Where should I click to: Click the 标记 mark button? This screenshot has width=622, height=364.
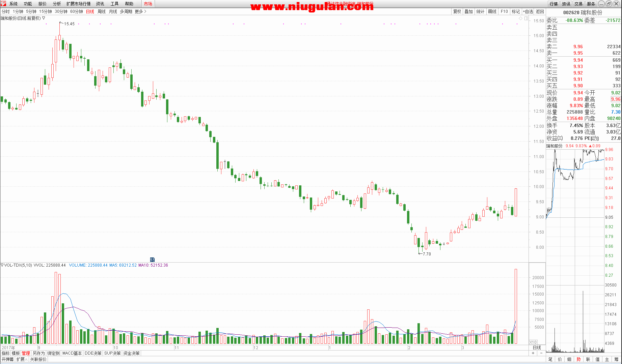(516, 11)
